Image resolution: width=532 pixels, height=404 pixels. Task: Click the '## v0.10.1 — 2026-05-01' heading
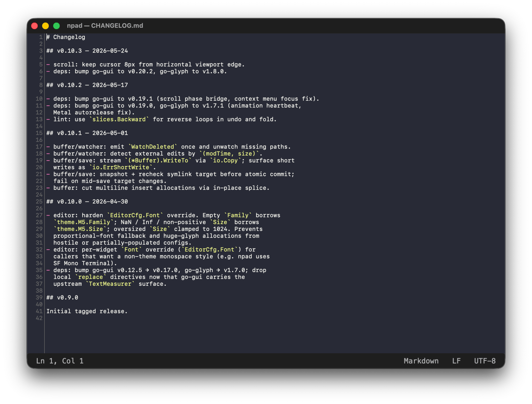tap(87, 133)
